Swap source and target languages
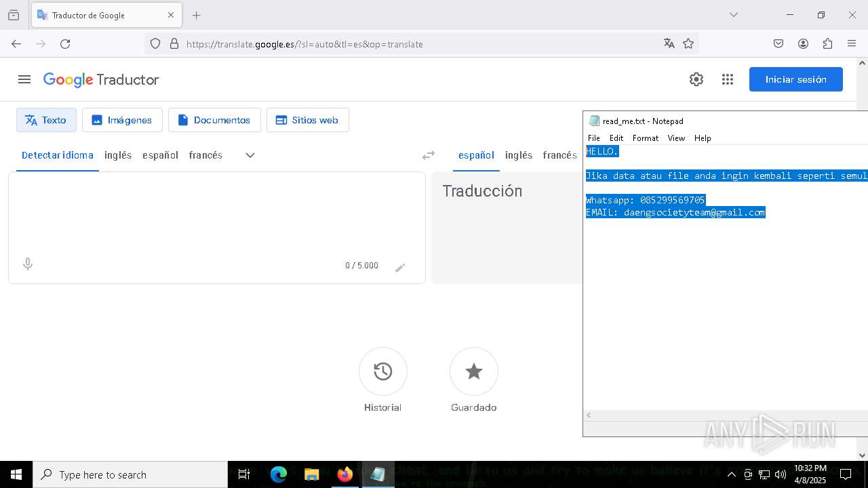868x488 pixels. 429,155
